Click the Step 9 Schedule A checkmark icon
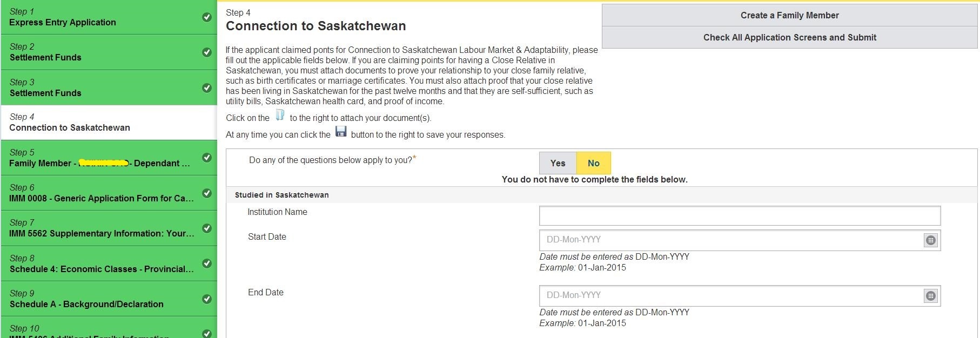 (206, 299)
